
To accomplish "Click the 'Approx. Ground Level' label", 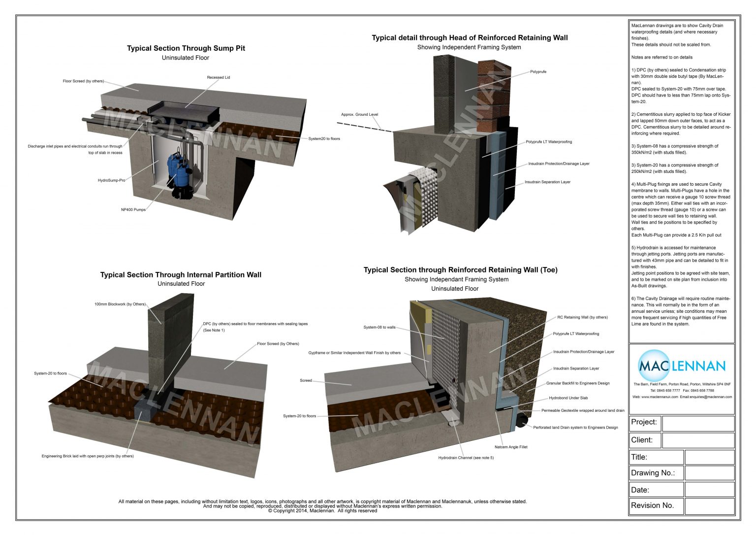I will (359, 114).
